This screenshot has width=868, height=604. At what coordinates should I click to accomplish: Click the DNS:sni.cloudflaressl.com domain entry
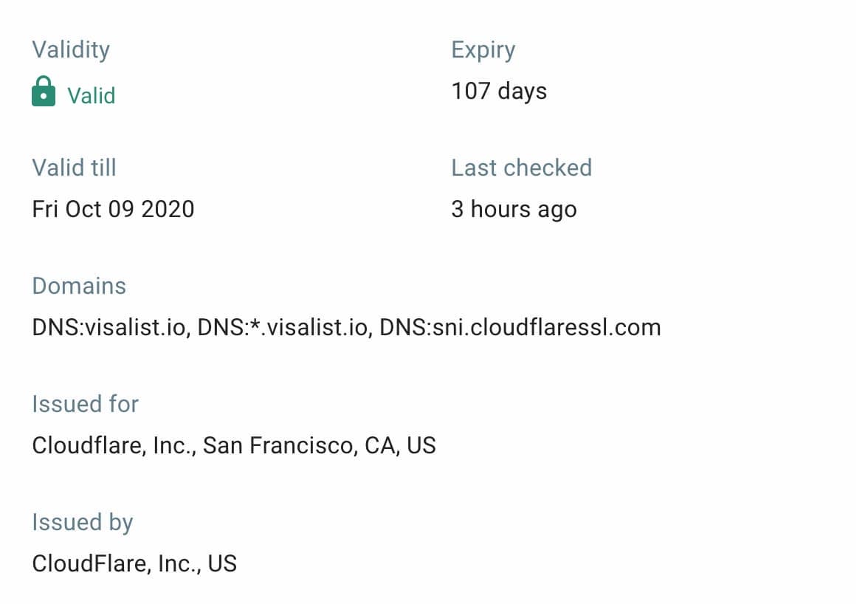click(520, 327)
